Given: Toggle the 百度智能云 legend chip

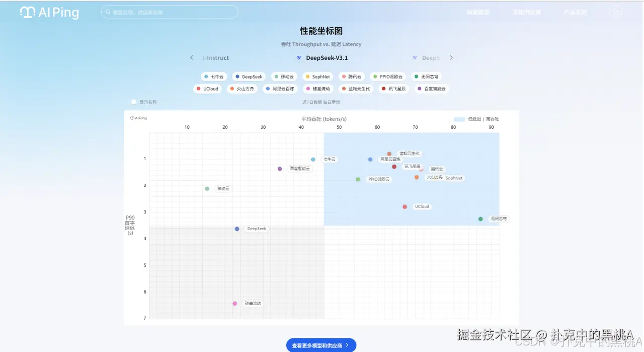Looking at the screenshot, I should click(431, 89).
